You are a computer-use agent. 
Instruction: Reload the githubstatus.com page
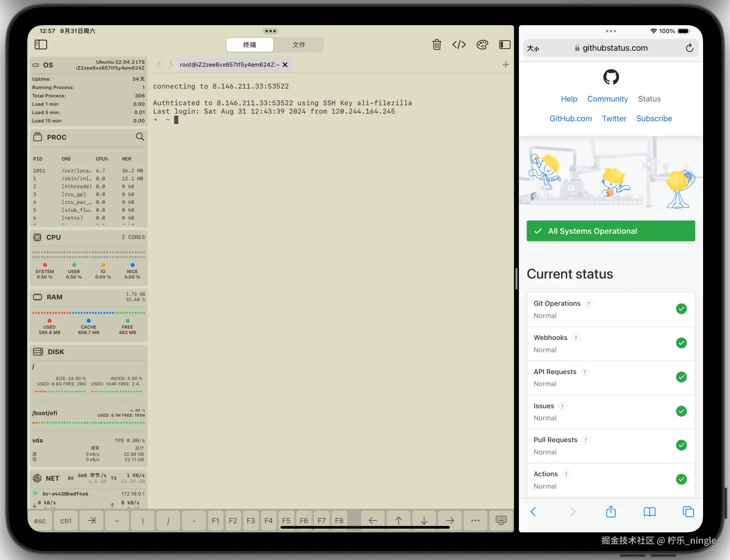tap(689, 48)
